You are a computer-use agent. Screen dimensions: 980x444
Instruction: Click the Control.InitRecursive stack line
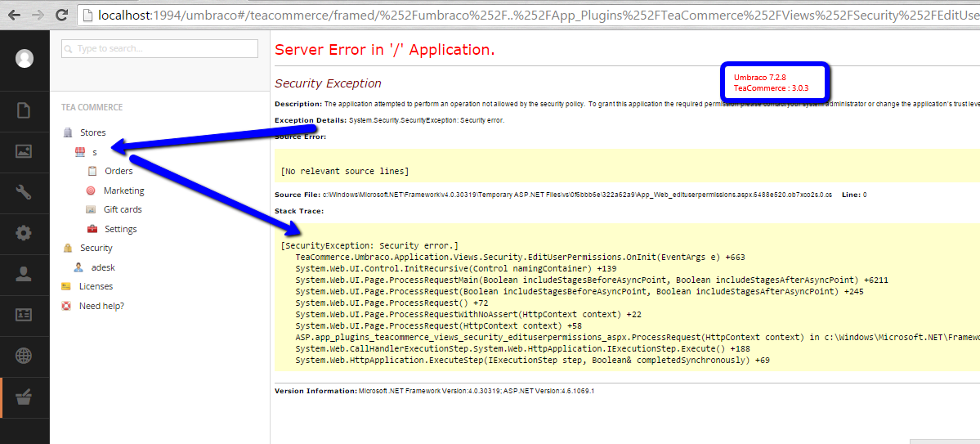455,269
